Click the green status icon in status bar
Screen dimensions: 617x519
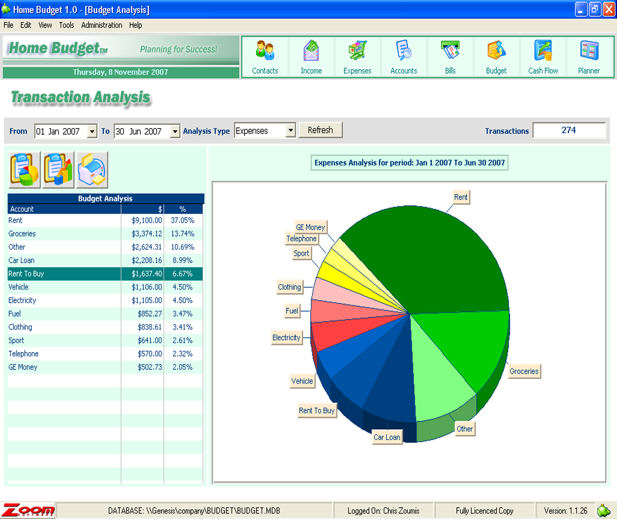(x=603, y=510)
